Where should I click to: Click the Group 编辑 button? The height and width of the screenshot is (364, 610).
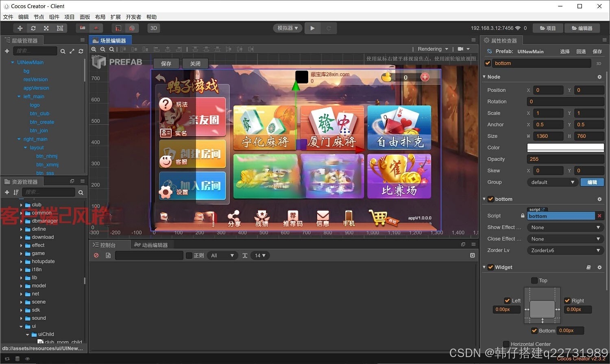click(x=592, y=182)
